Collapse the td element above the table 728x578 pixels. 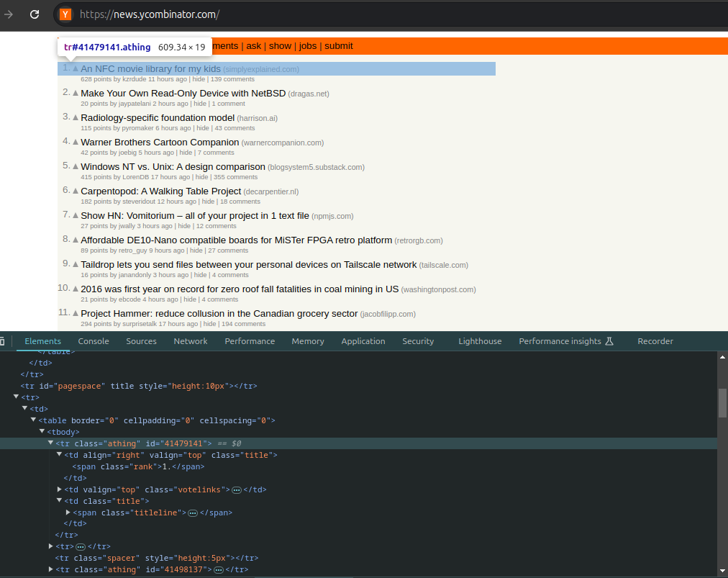[25, 408]
